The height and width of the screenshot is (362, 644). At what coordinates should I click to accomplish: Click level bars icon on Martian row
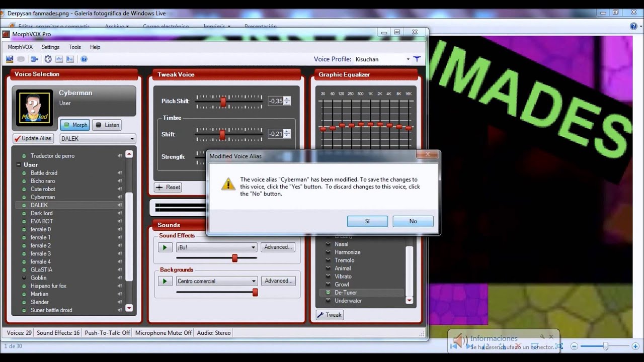pyautogui.click(x=120, y=294)
